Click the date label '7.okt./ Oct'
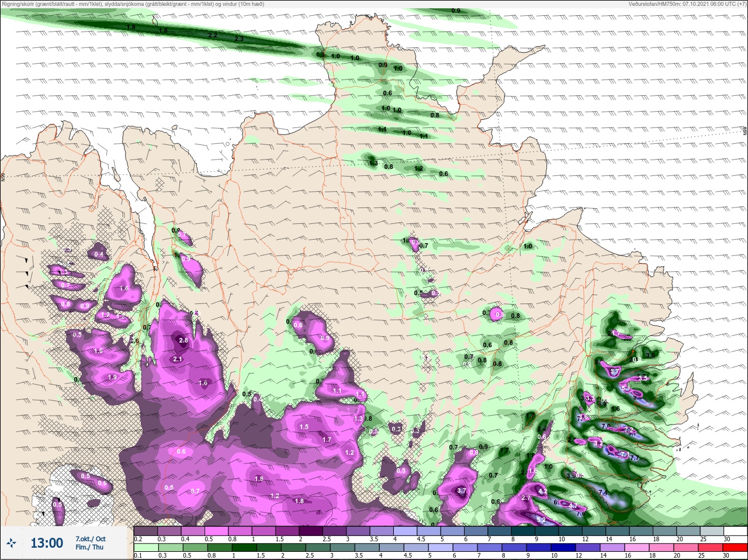 [91, 539]
